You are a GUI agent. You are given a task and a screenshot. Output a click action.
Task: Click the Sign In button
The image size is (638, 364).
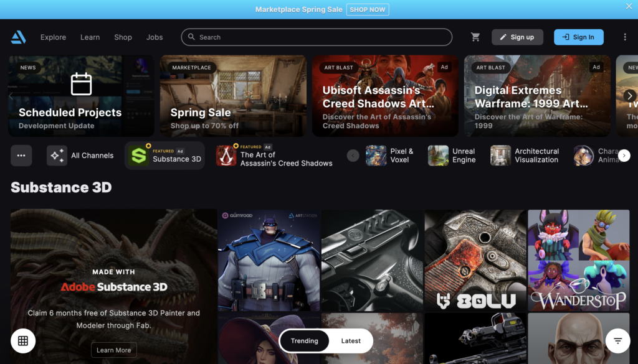click(579, 37)
